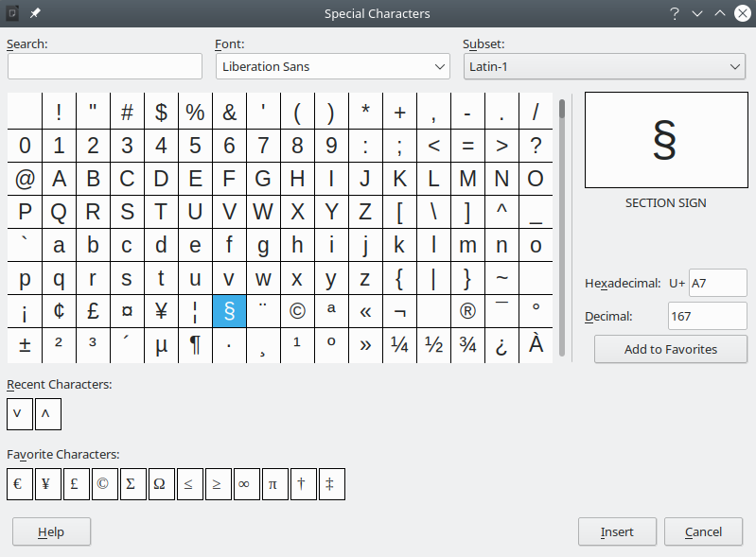The width and height of the screenshot is (756, 557).
Task: Select the hash # character
Action: click(x=128, y=112)
